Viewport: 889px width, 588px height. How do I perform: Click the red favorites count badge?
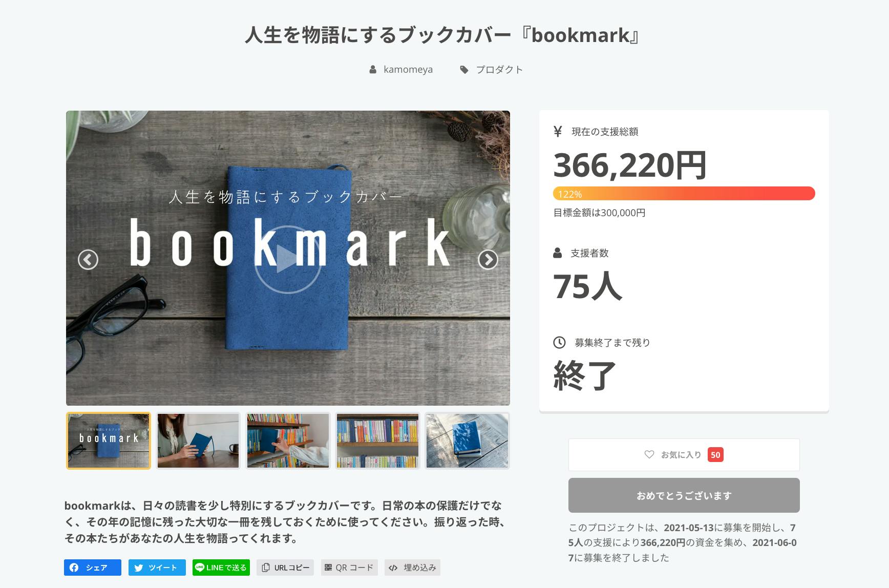click(715, 454)
